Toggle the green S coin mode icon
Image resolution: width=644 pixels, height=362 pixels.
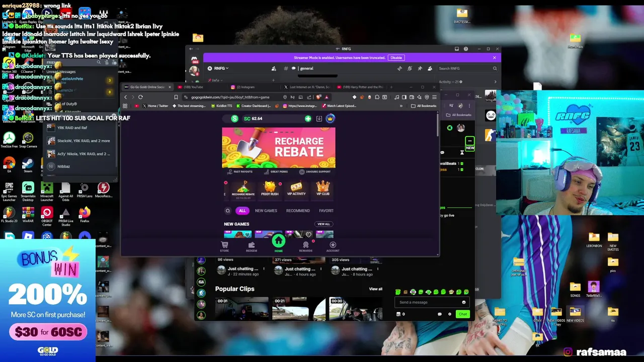point(234,119)
